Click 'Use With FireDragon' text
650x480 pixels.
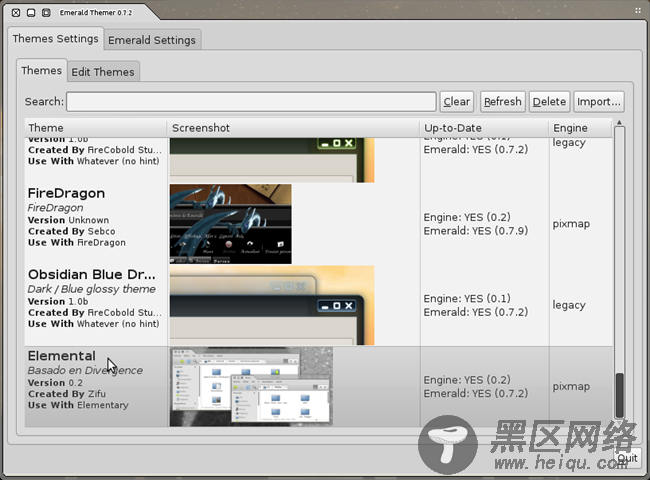click(x=77, y=242)
